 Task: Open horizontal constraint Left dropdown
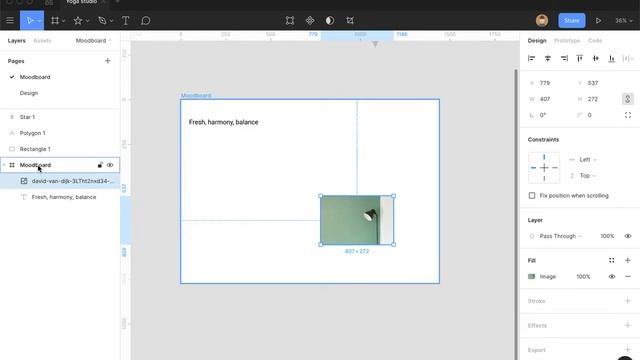point(588,160)
